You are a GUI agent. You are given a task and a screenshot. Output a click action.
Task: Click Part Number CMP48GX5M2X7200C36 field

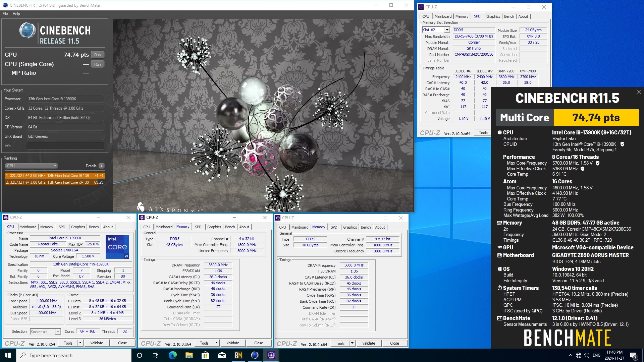[x=474, y=54]
